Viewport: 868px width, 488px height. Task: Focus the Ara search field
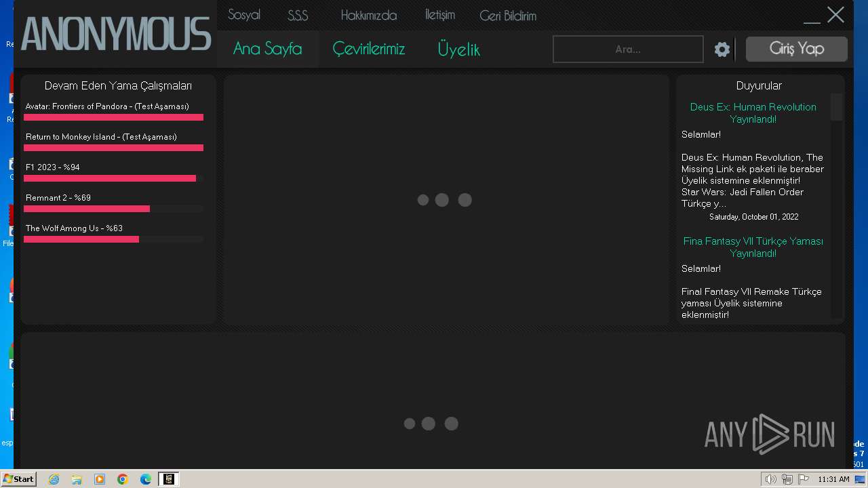click(628, 49)
